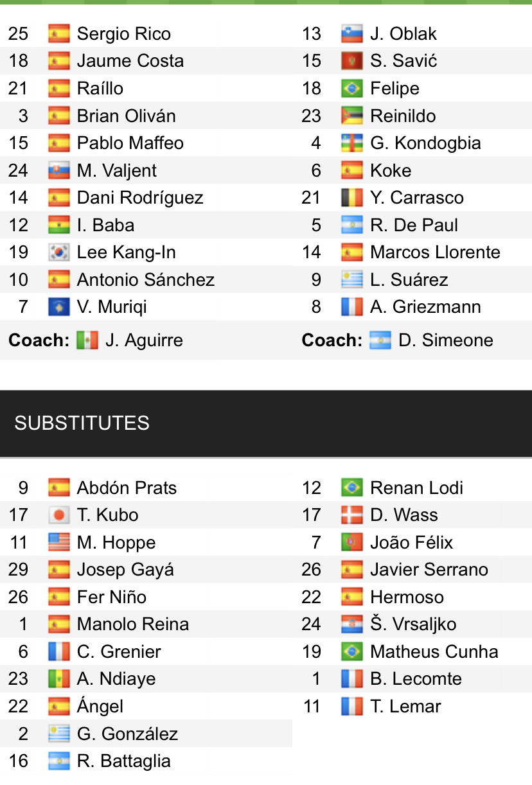The width and height of the screenshot is (532, 785).
Task: Click the Kosovo flag beside V. Muriqi
Action: (58, 307)
